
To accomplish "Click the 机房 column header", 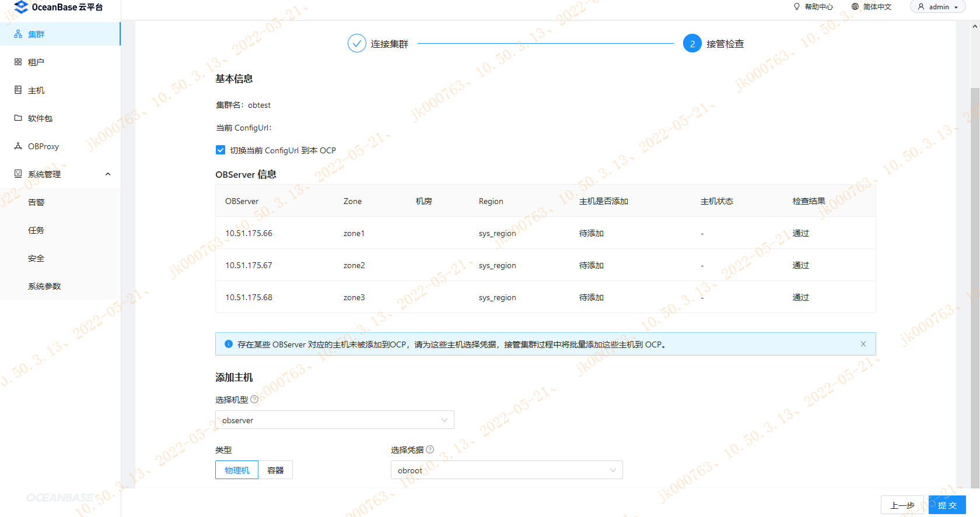I will coord(424,201).
